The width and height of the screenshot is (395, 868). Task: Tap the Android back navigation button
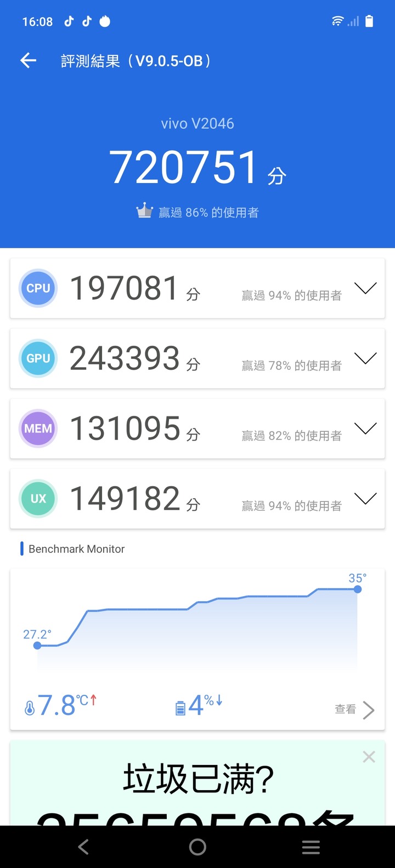(83, 847)
